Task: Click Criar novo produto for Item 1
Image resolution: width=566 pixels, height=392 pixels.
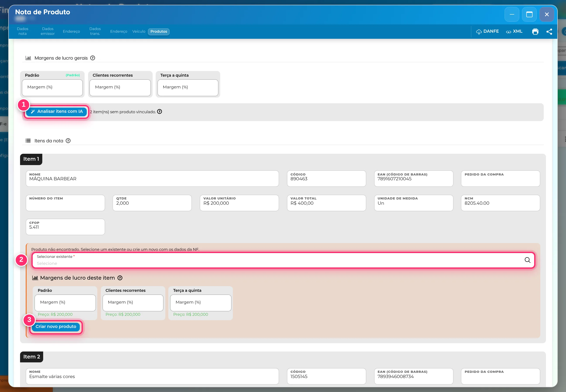Action: [x=56, y=327]
